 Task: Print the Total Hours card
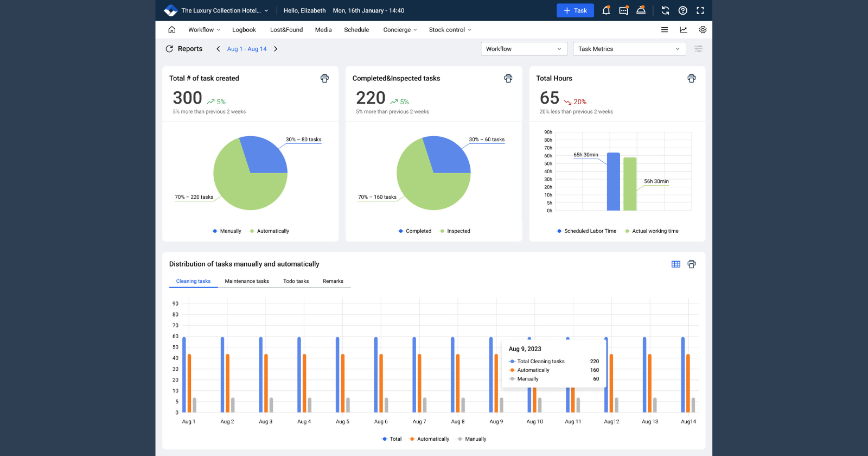[691, 78]
